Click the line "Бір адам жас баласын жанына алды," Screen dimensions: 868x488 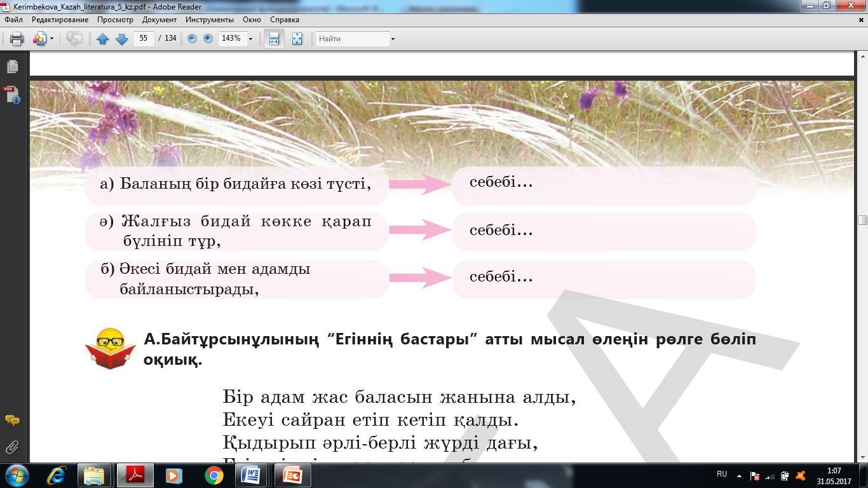pos(400,398)
